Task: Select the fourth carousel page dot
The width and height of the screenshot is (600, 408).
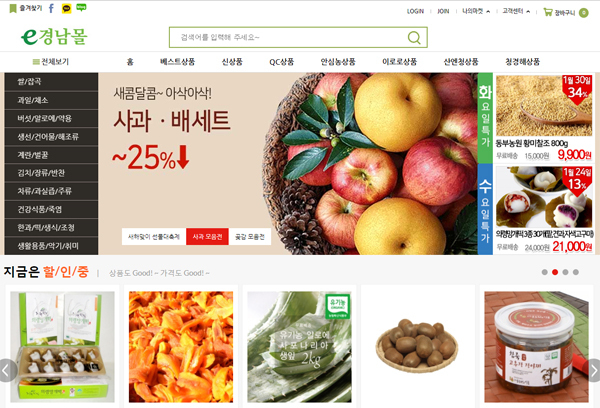Action: point(576,272)
